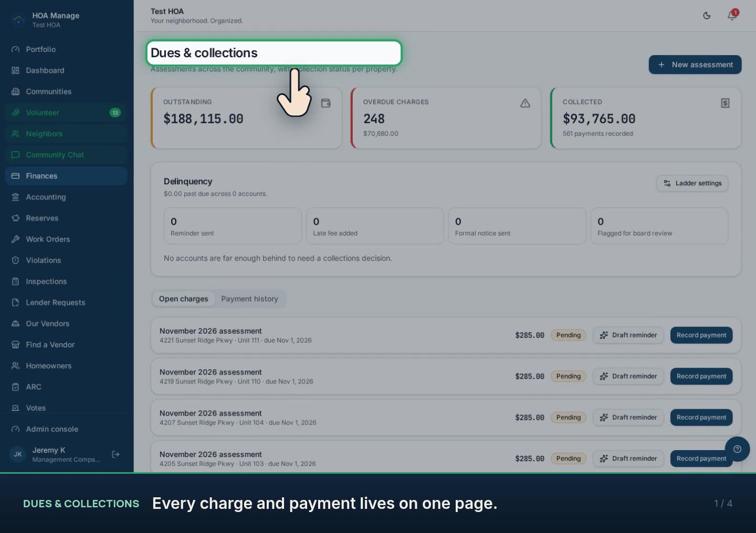The image size is (756, 533).
Task: Click the New assessment button
Action: point(695,65)
